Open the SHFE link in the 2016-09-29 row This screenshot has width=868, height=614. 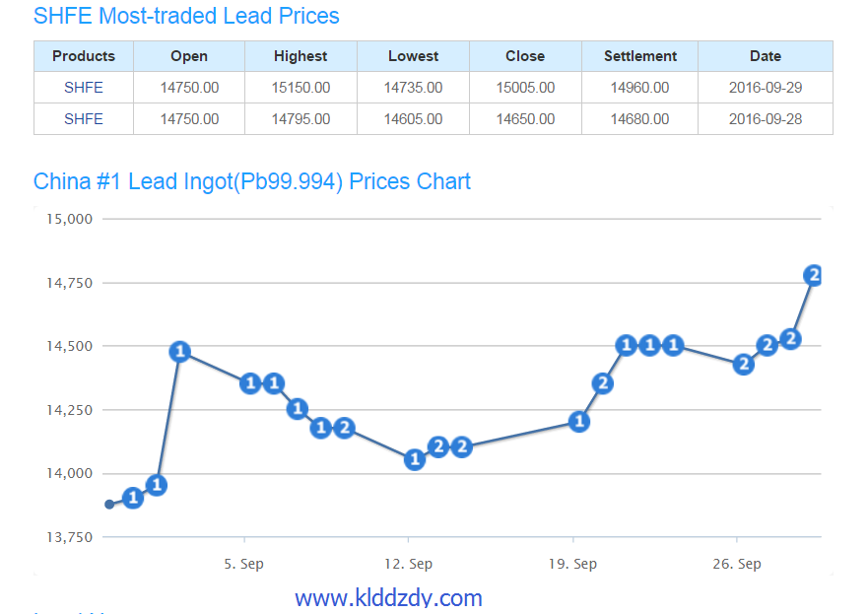(84, 88)
